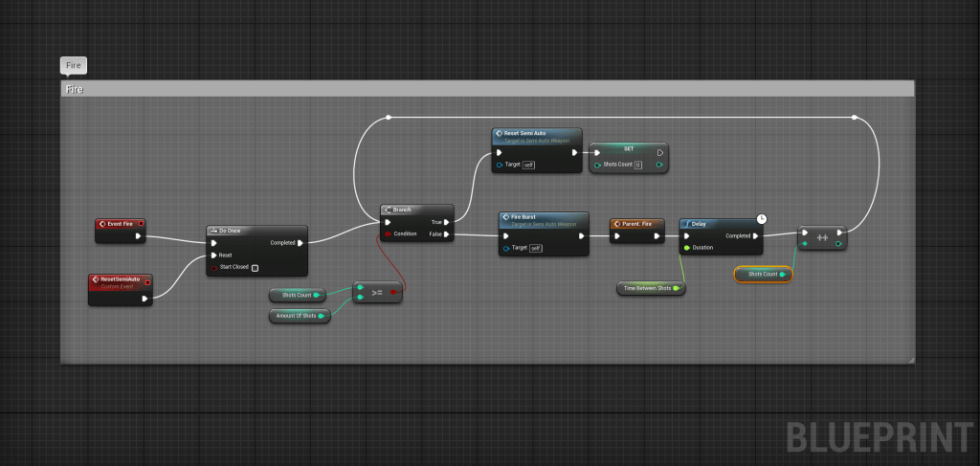The width and height of the screenshot is (980, 466).
Task: Click the Do Once Reset input pin
Action: 213,255
